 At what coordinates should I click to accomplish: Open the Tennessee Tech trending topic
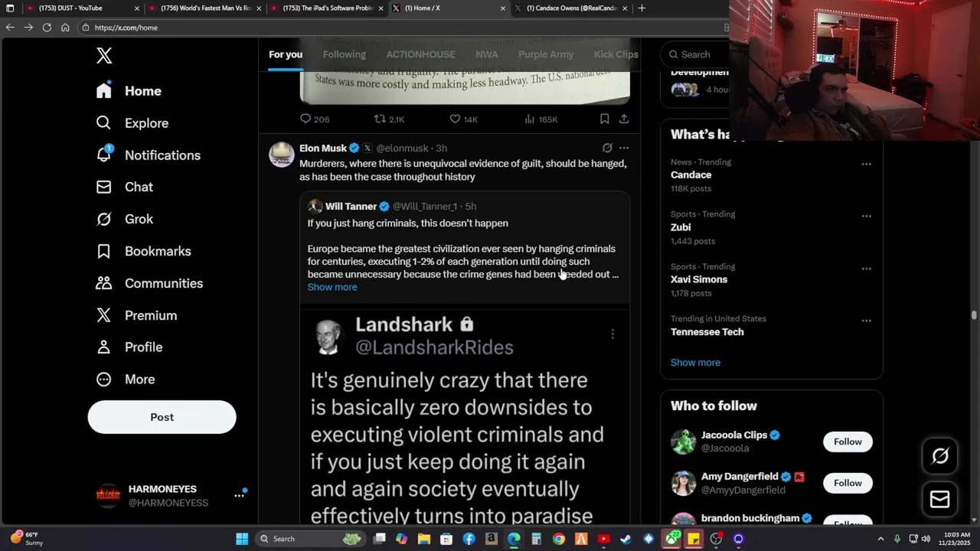(x=707, y=331)
